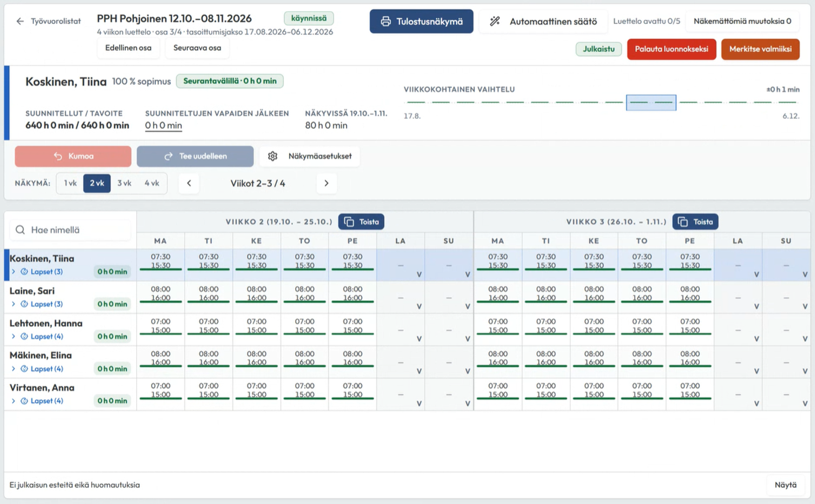
Task: Click the 0 h 0 min underlined value
Action: coord(163,126)
